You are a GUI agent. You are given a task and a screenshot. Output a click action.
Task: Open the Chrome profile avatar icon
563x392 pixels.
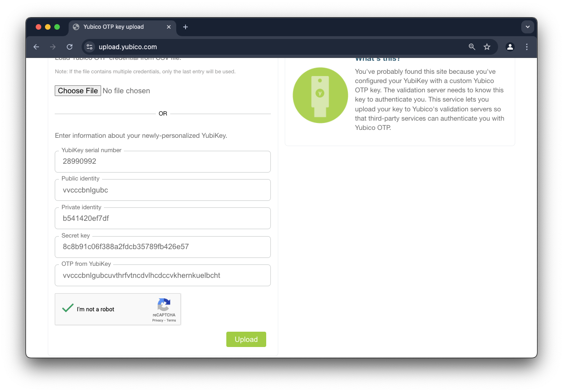[x=510, y=47]
